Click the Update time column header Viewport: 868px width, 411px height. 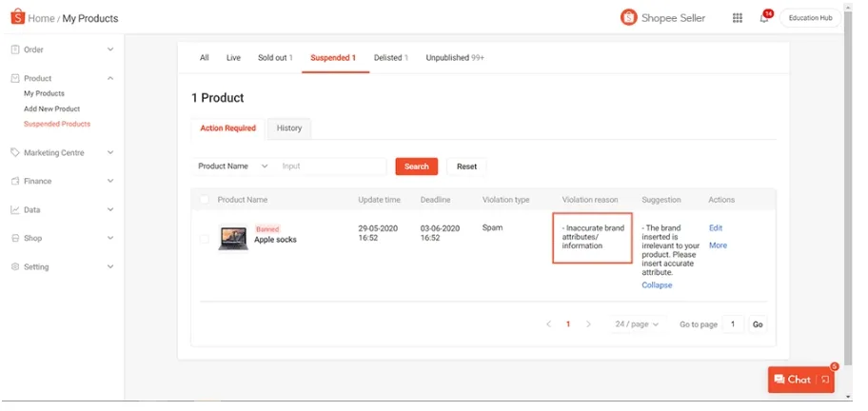coord(379,200)
